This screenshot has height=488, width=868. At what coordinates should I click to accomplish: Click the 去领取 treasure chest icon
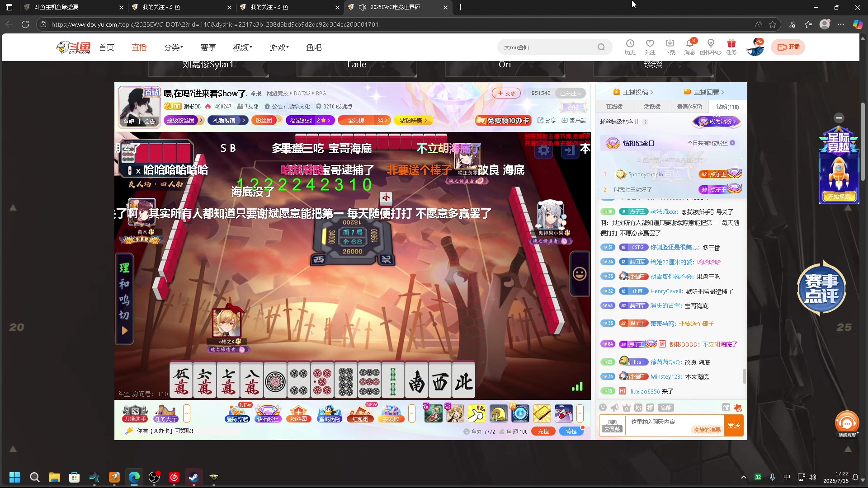[391, 413]
